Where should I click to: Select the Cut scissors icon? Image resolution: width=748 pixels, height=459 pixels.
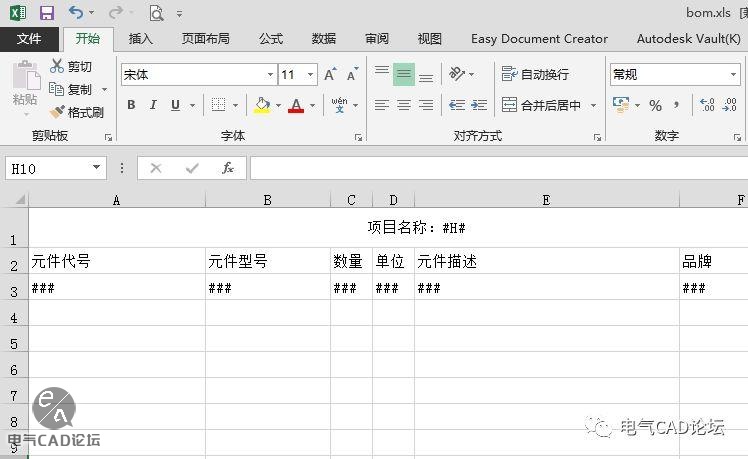point(58,66)
